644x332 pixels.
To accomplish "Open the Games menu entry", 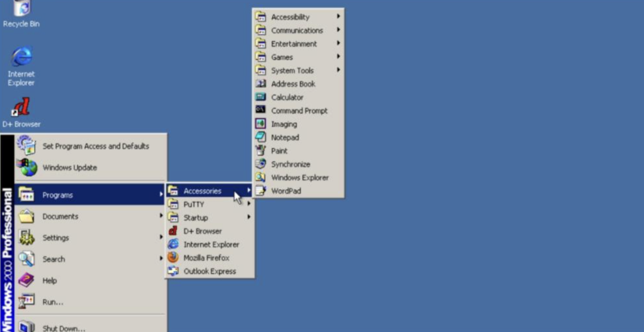I will tap(298, 57).
